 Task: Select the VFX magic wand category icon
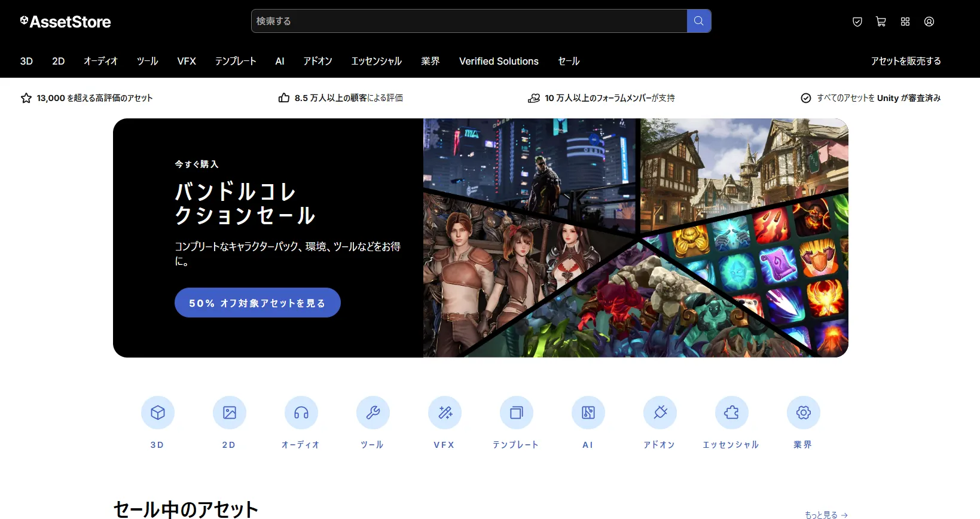[x=445, y=413]
